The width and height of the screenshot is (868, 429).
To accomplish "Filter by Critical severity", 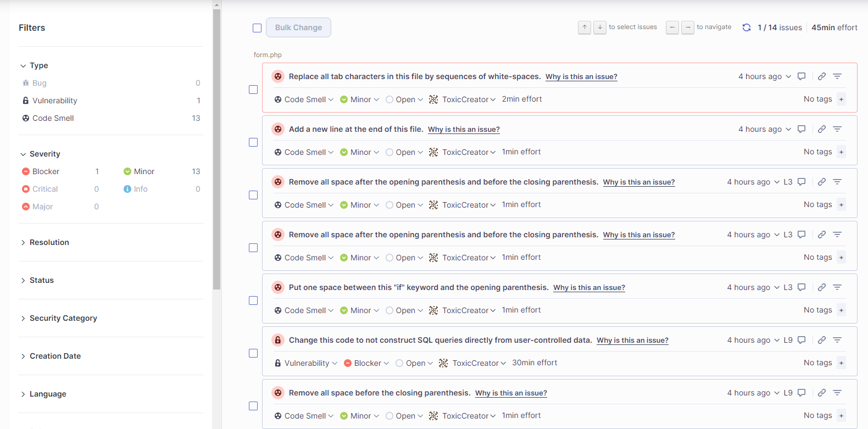I will pyautogui.click(x=60, y=189).
